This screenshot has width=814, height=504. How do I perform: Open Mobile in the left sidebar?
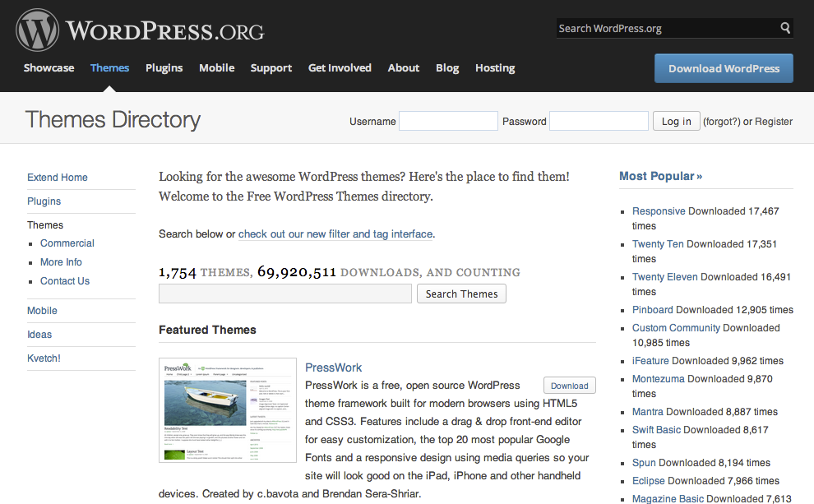coord(42,311)
